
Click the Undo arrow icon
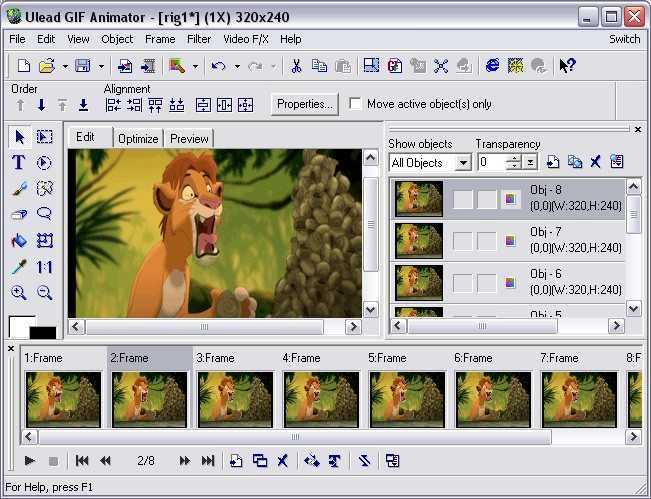coord(218,66)
